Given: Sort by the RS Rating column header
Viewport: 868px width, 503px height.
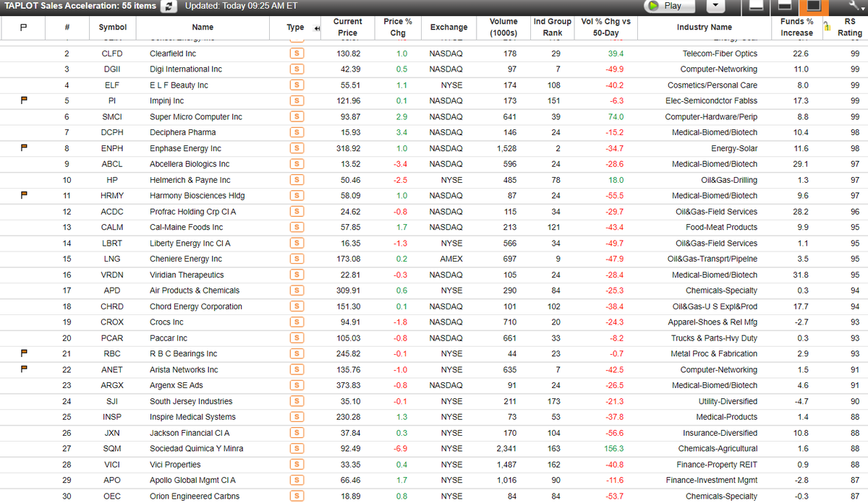Looking at the screenshot, I should (849, 27).
